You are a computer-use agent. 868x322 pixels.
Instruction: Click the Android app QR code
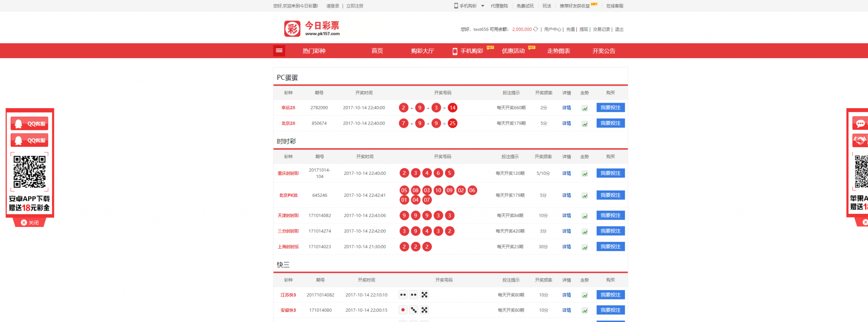[30, 172]
